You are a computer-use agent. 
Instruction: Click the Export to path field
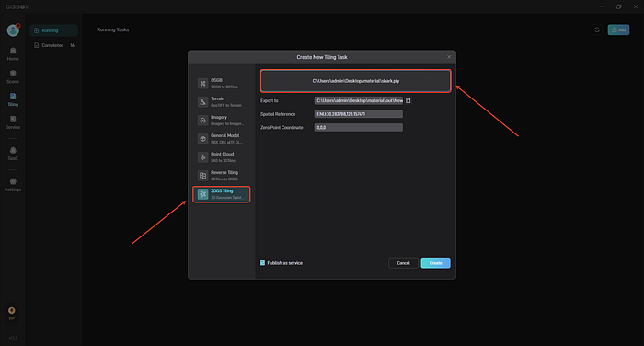[359, 100]
